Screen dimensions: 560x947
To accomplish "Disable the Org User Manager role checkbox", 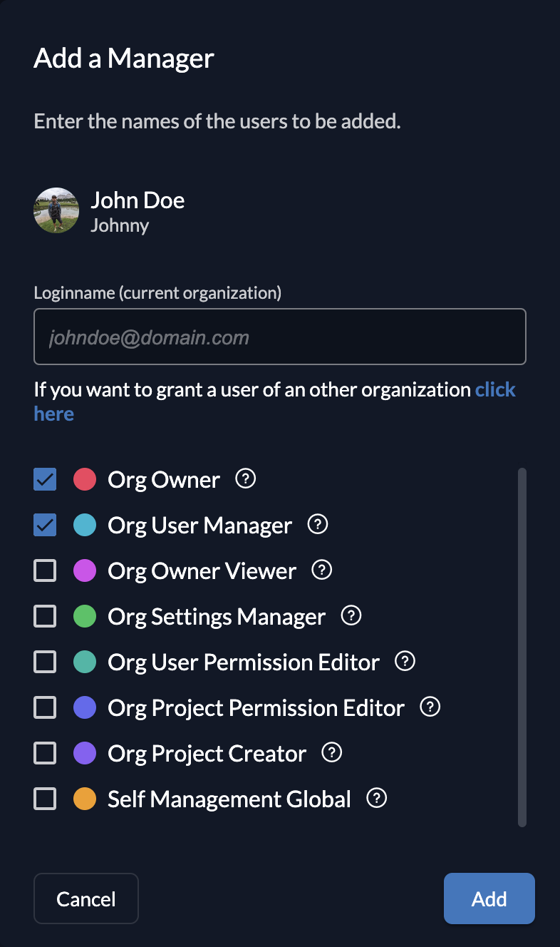I will 45,526.
